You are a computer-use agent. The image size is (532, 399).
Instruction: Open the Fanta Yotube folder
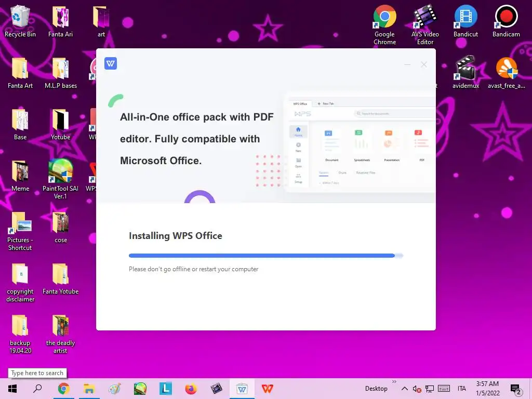tap(60, 279)
